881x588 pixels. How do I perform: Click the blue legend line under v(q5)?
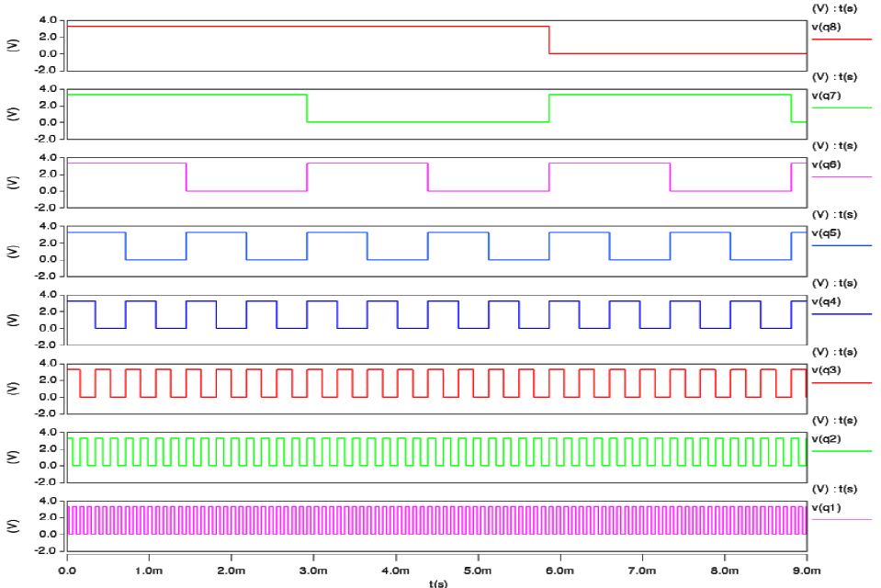click(x=841, y=245)
